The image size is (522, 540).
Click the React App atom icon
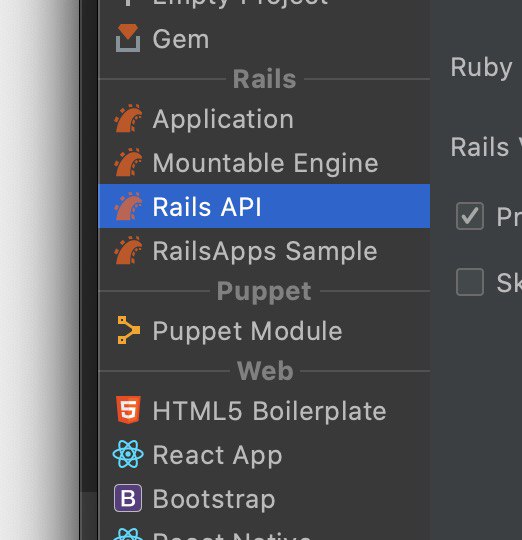[128, 454]
